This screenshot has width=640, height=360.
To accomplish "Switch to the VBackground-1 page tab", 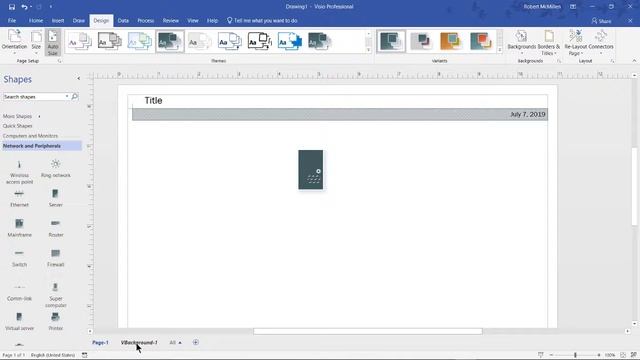I will tap(139, 342).
